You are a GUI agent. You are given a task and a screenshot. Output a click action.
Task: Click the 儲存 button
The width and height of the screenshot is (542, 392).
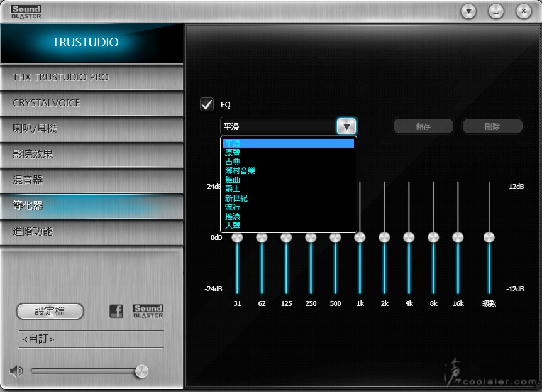[x=423, y=126]
